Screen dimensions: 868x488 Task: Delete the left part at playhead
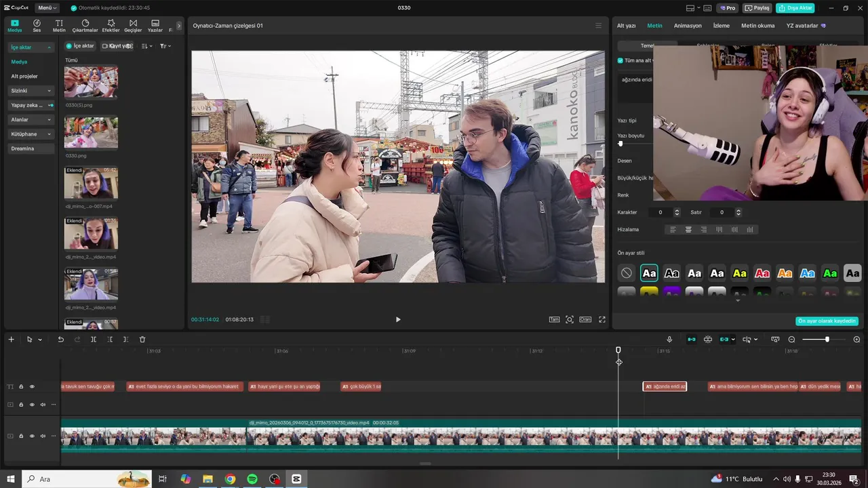tap(110, 340)
